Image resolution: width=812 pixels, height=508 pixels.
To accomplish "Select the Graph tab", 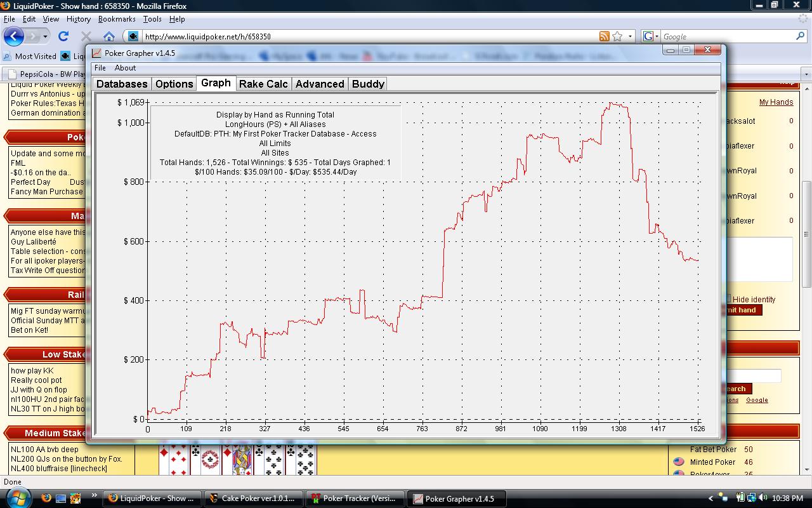I will [216, 83].
